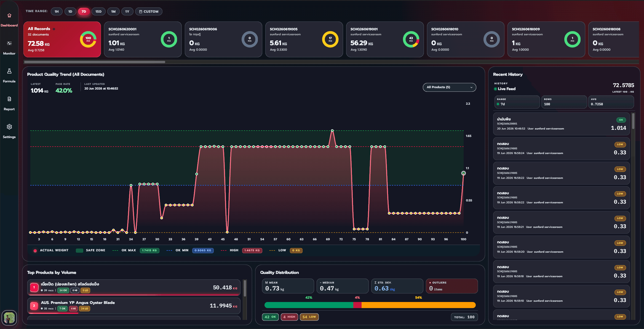Click the 100 PCS donut on All Records

88,39
